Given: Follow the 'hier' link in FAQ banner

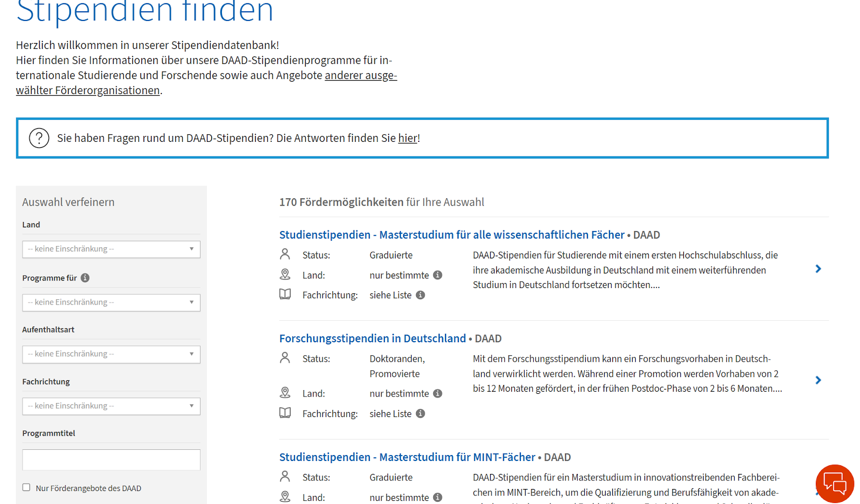Looking at the screenshot, I should (x=407, y=138).
